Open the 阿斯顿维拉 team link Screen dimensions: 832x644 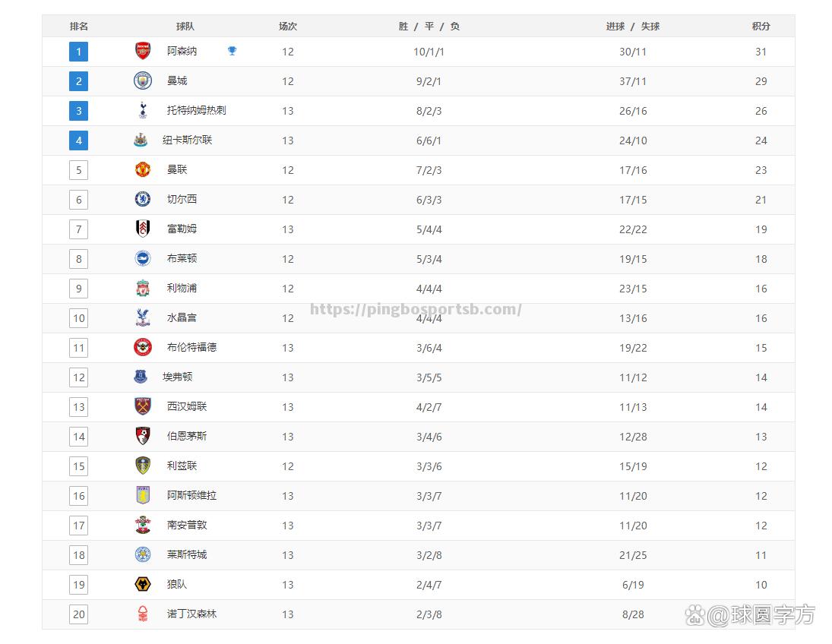tap(191, 495)
